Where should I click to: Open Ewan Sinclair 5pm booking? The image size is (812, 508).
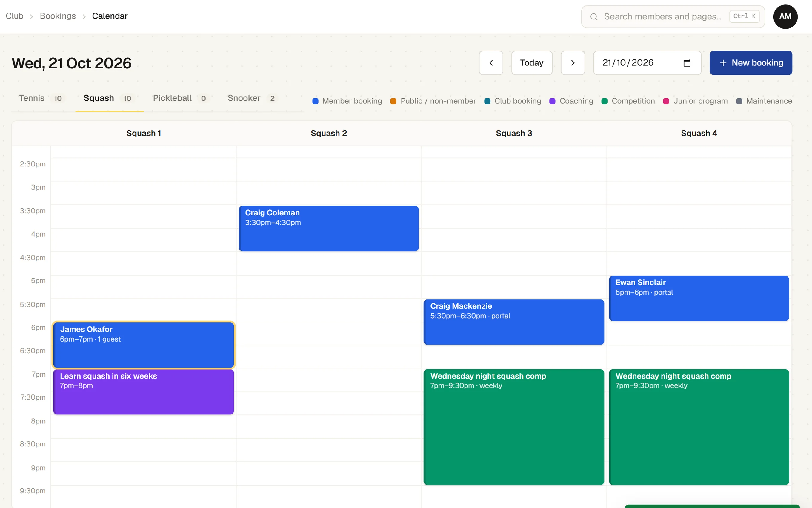click(x=699, y=298)
